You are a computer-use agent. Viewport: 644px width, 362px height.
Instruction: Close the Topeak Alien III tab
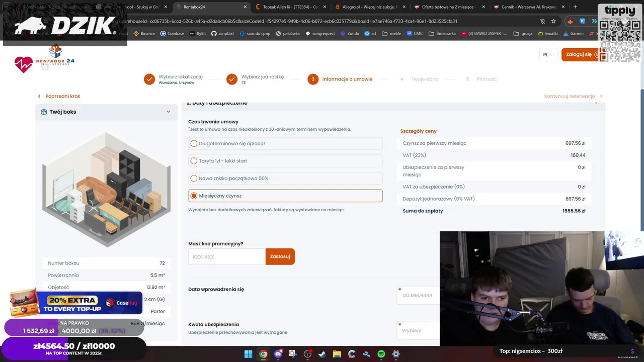(x=325, y=7)
